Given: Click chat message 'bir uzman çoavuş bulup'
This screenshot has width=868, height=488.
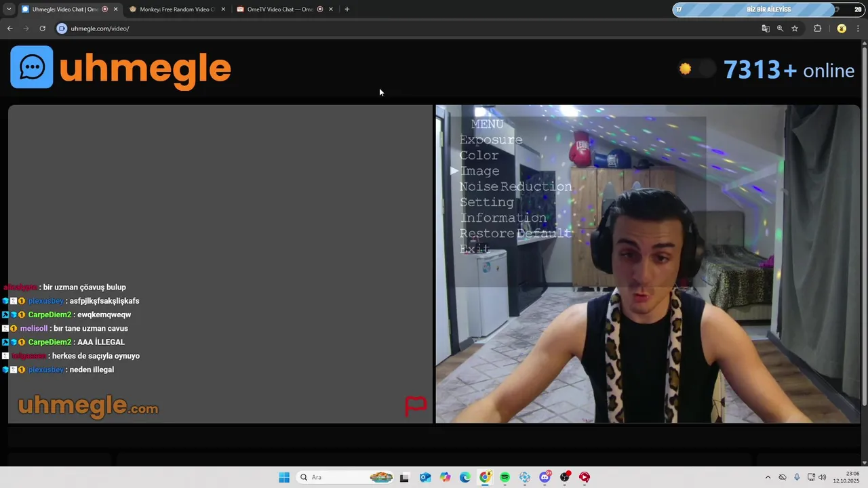Looking at the screenshot, I should (x=84, y=287).
